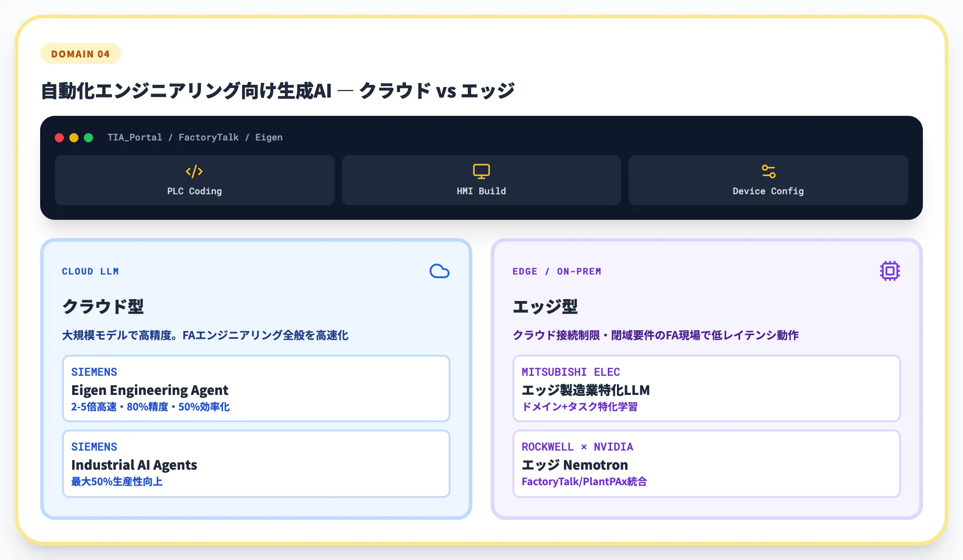963x560 pixels.
Task: Click the green window dot
Action: 88,138
